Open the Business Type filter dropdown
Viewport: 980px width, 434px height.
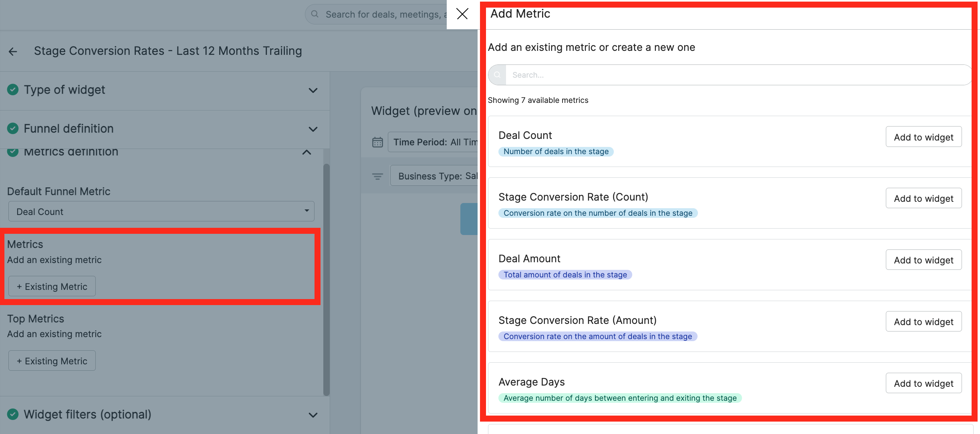(x=434, y=176)
